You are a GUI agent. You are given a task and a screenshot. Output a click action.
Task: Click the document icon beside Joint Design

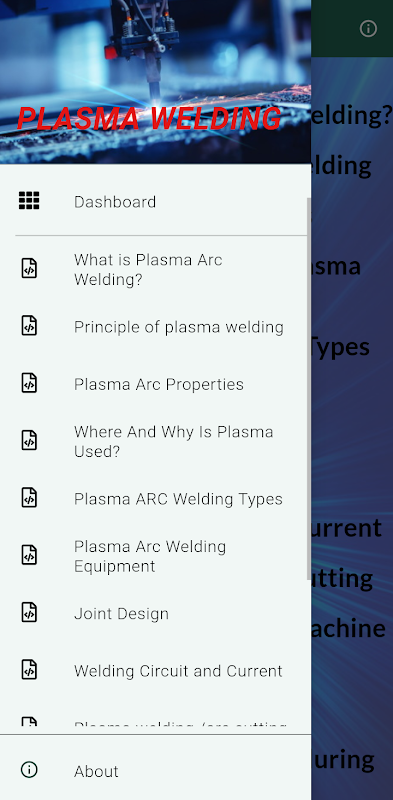click(29, 612)
